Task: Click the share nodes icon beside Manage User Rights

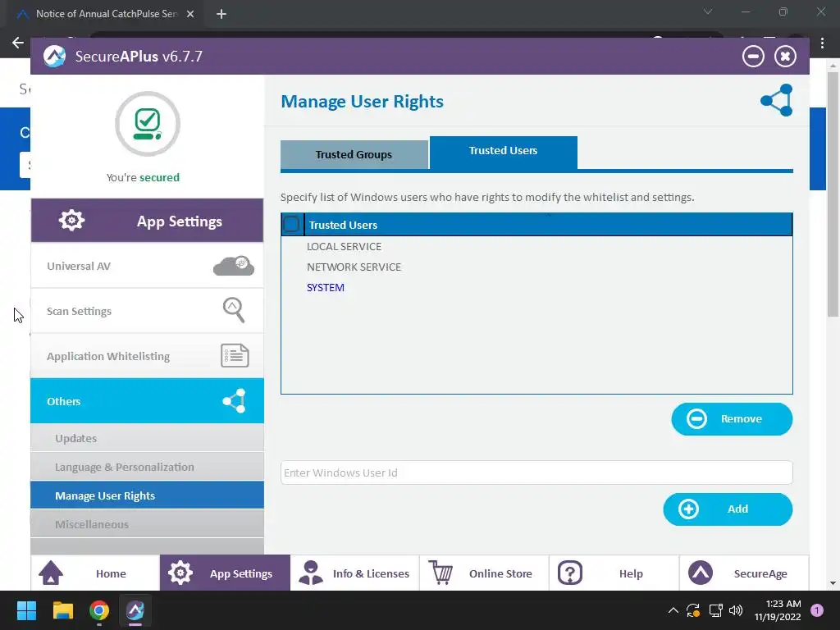Action: [777, 100]
